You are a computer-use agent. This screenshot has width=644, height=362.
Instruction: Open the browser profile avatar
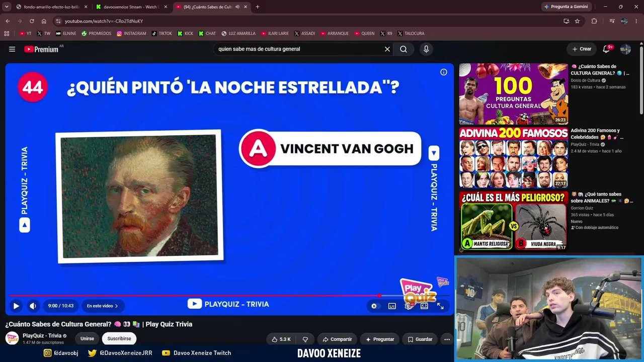tap(624, 21)
